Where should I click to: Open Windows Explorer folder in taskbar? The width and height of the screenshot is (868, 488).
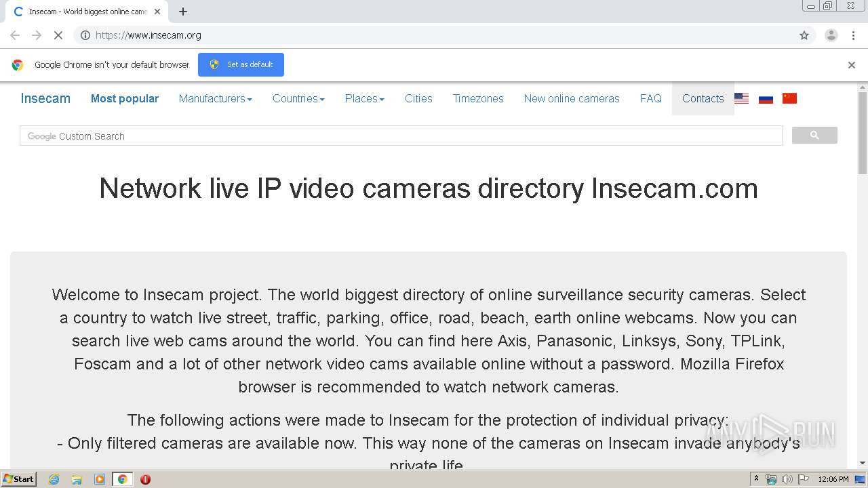[x=77, y=479]
